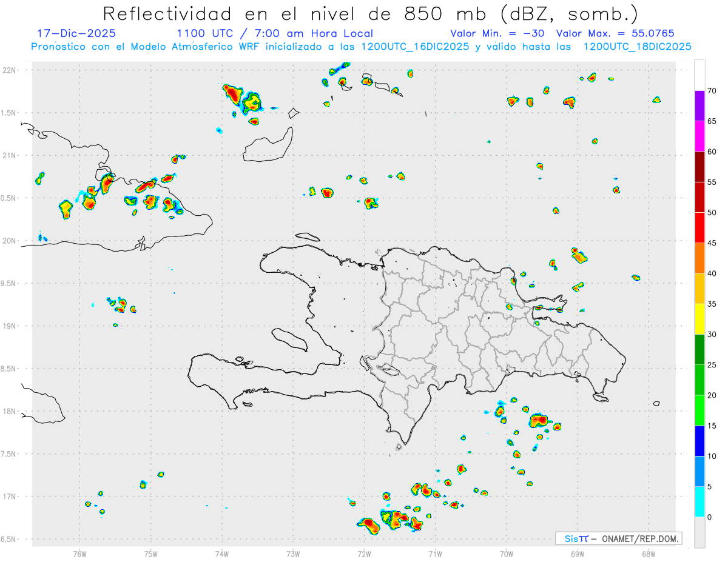Click the '74W' longitude axis label

point(222,554)
